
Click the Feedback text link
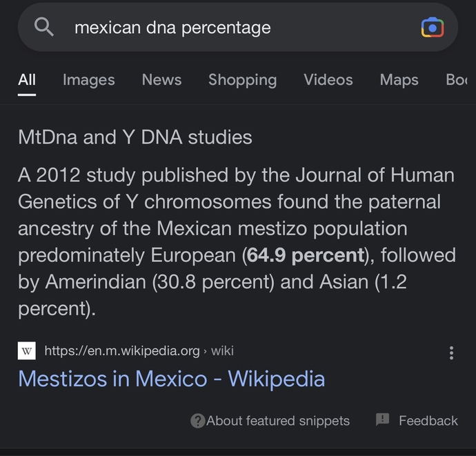pos(428,421)
